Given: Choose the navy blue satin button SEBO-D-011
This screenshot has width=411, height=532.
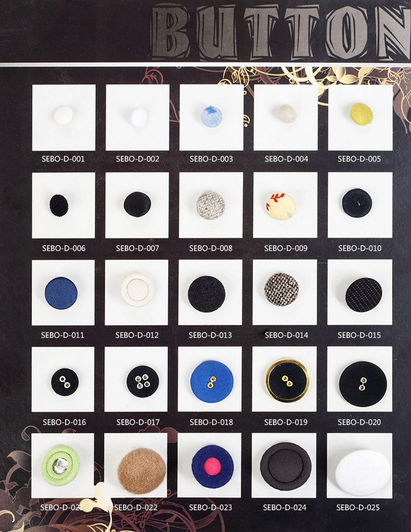Looking at the screenshot, I should [x=61, y=293].
